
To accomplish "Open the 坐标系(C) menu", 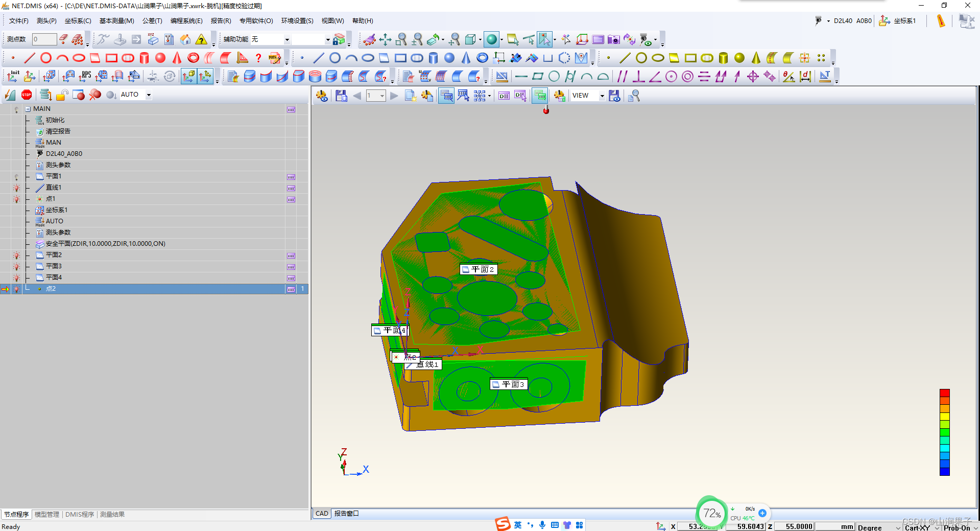I will (78, 21).
